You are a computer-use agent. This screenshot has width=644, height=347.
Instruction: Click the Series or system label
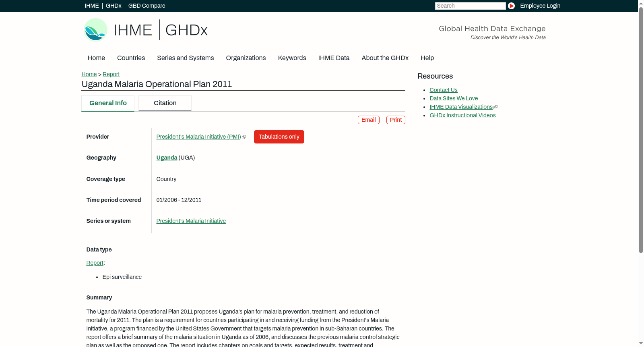[109, 221]
